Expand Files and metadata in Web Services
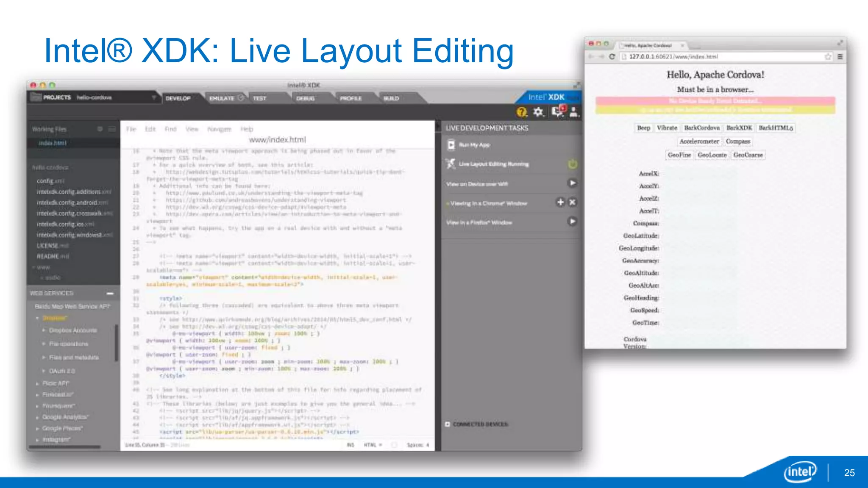The width and height of the screenshot is (868, 488). [x=44, y=357]
